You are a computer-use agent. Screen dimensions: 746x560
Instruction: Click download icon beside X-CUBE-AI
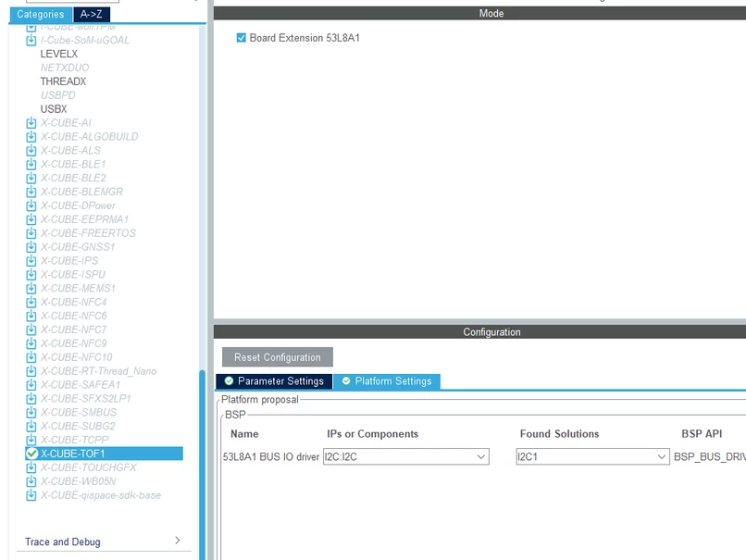pos(31,123)
